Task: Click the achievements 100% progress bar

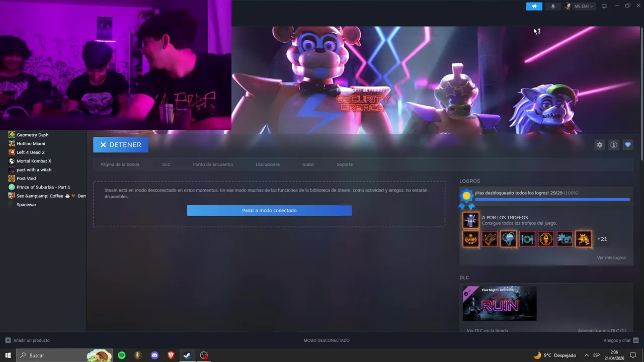Action: pyautogui.click(x=552, y=200)
